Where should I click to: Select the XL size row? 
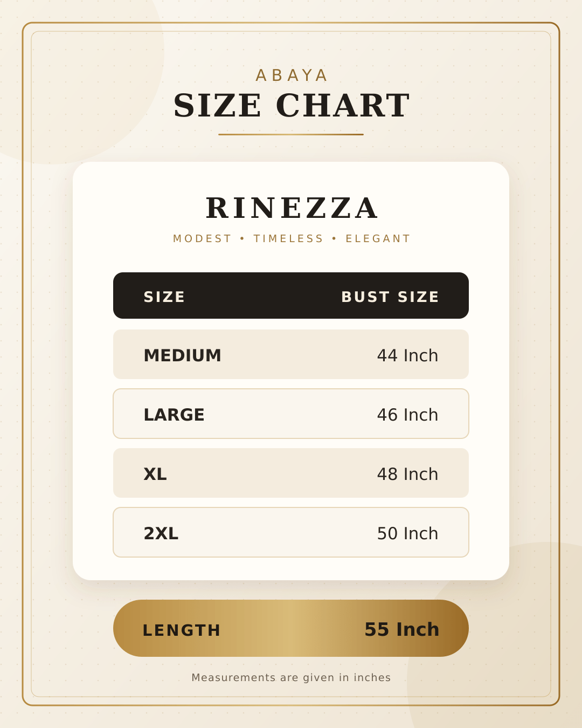coord(291,473)
